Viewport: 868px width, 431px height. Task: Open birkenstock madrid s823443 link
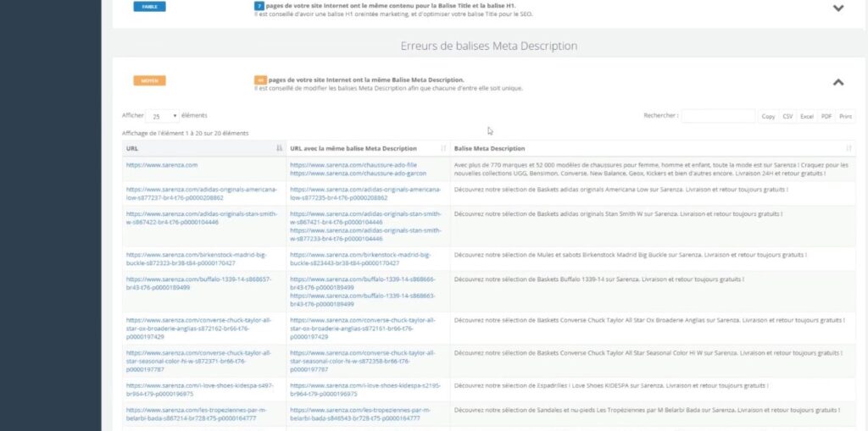tap(360, 259)
